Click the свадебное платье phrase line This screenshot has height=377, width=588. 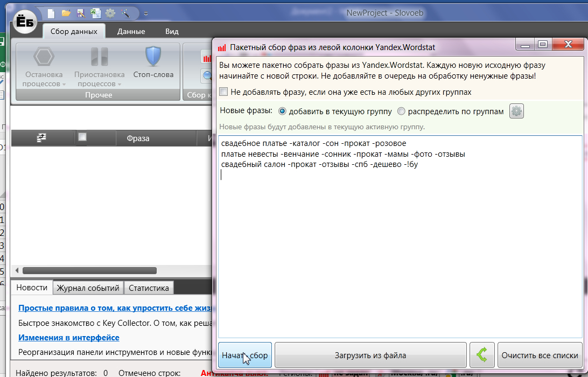click(313, 143)
